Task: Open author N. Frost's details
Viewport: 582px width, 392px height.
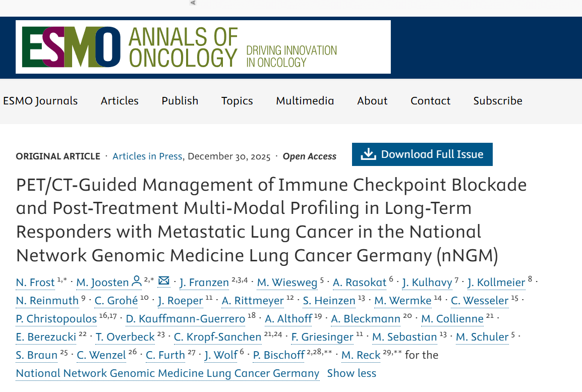Action: coord(35,283)
